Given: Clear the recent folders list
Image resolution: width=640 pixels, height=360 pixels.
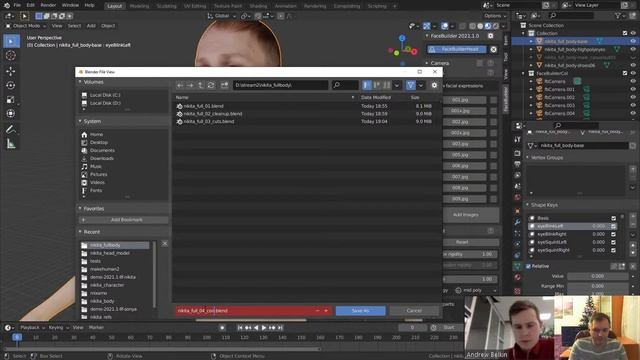Looking at the screenshot, I should click(164, 244).
